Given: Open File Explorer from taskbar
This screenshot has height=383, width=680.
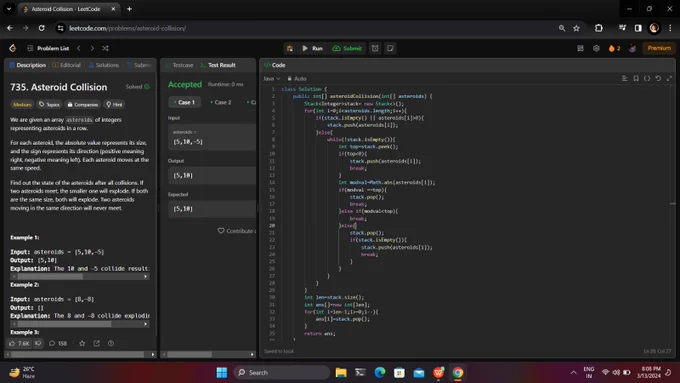Looking at the screenshot, I should (341, 373).
